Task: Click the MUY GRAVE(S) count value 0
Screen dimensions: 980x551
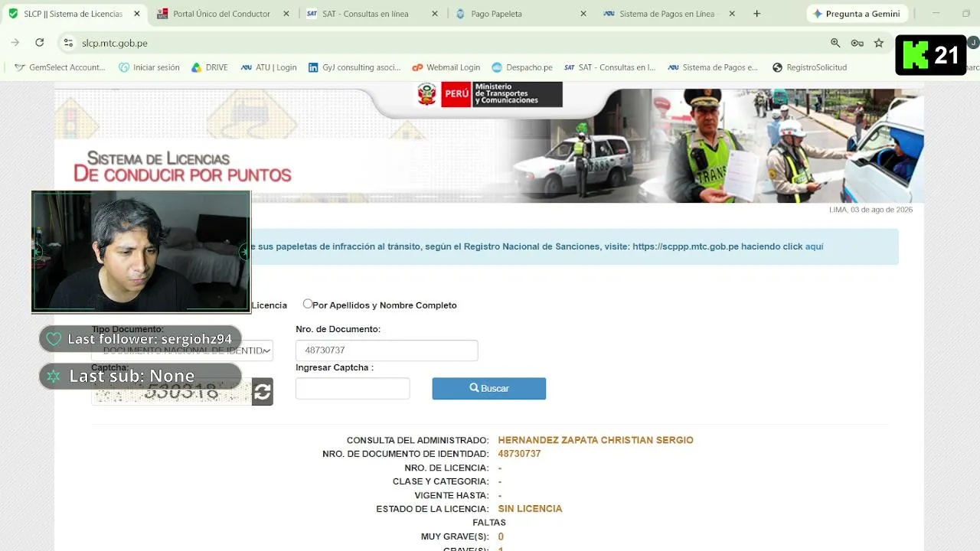Action: (501, 536)
